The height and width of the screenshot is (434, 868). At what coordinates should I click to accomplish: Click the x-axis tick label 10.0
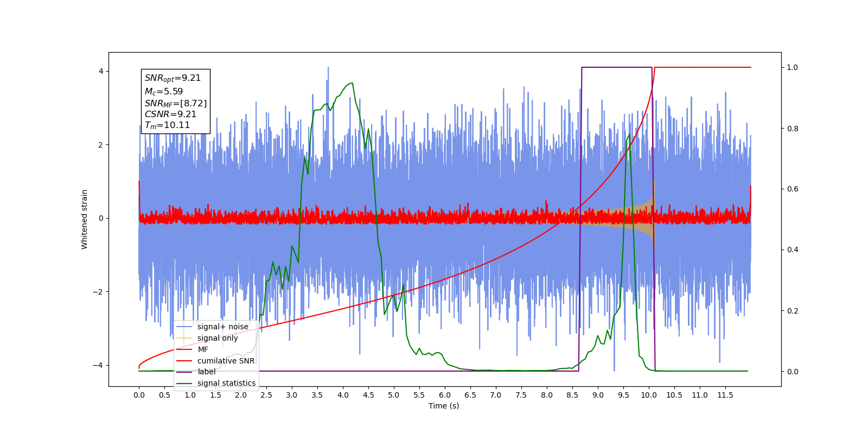tap(649, 395)
